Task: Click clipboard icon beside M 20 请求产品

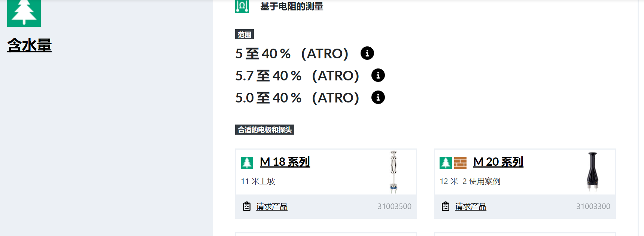Action: click(446, 206)
